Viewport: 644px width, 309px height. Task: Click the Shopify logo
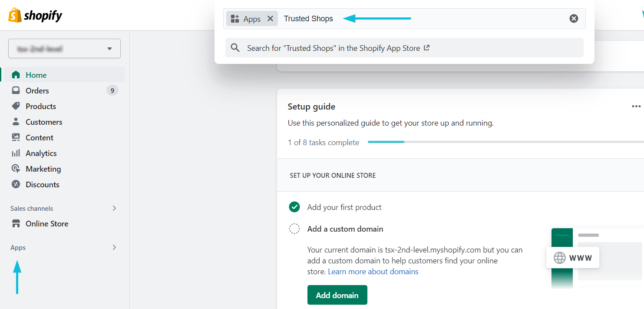pyautogui.click(x=35, y=16)
